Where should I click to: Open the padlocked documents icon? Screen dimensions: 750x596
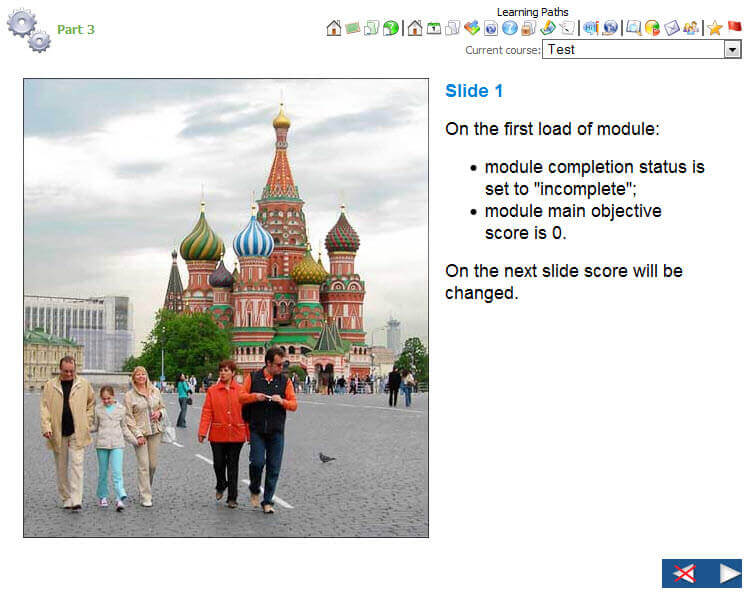529,28
